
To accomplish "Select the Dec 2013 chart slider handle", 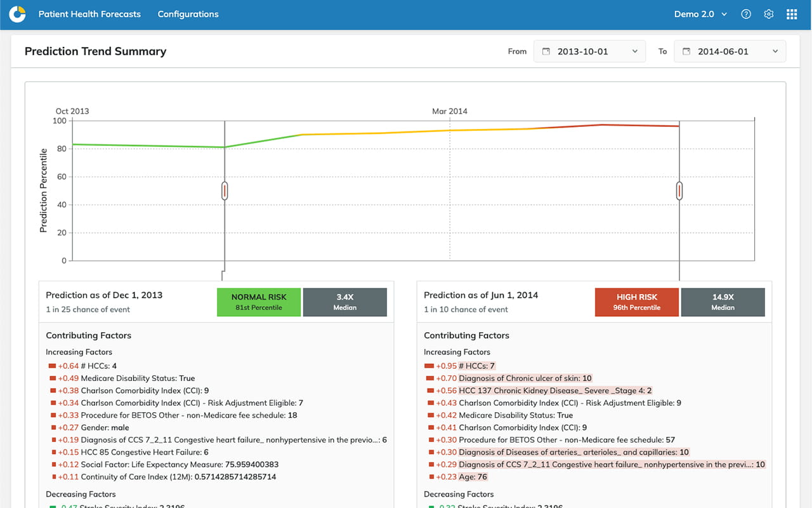I will (225, 190).
